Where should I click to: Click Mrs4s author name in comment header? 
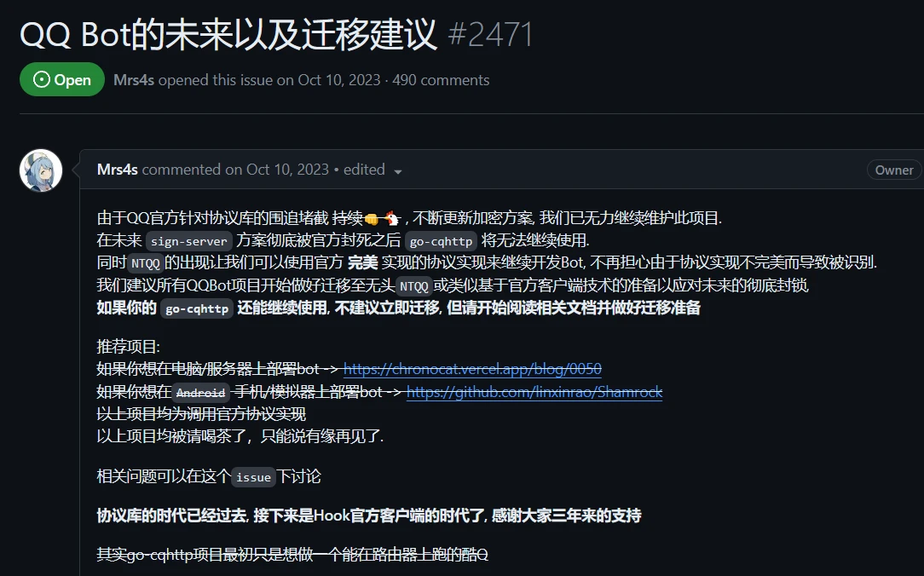pyautogui.click(x=118, y=170)
